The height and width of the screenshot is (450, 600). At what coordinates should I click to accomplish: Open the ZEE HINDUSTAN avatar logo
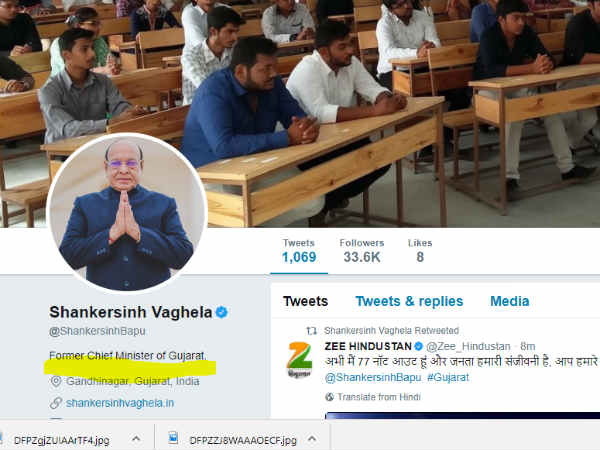pyautogui.click(x=300, y=360)
